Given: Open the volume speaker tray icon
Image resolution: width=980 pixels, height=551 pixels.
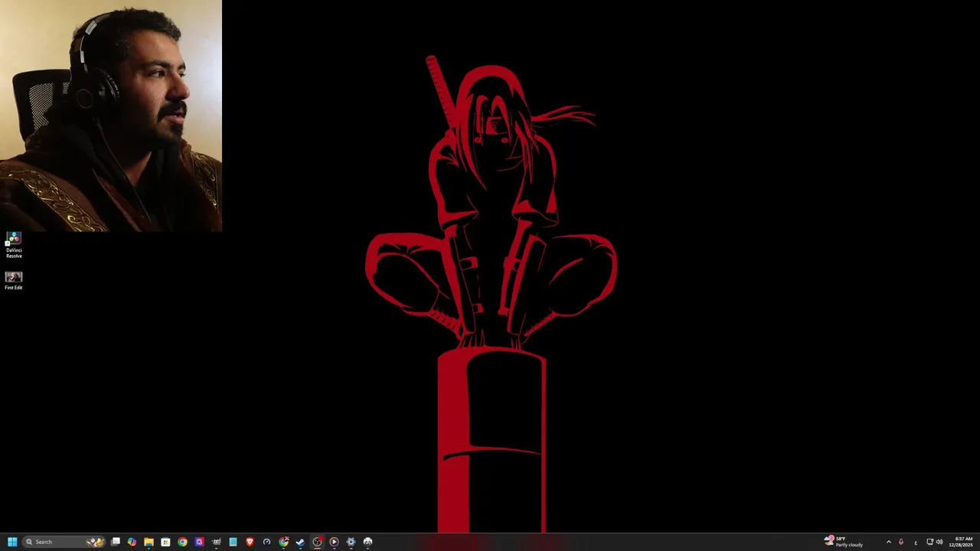Looking at the screenshot, I should tap(939, 542).
